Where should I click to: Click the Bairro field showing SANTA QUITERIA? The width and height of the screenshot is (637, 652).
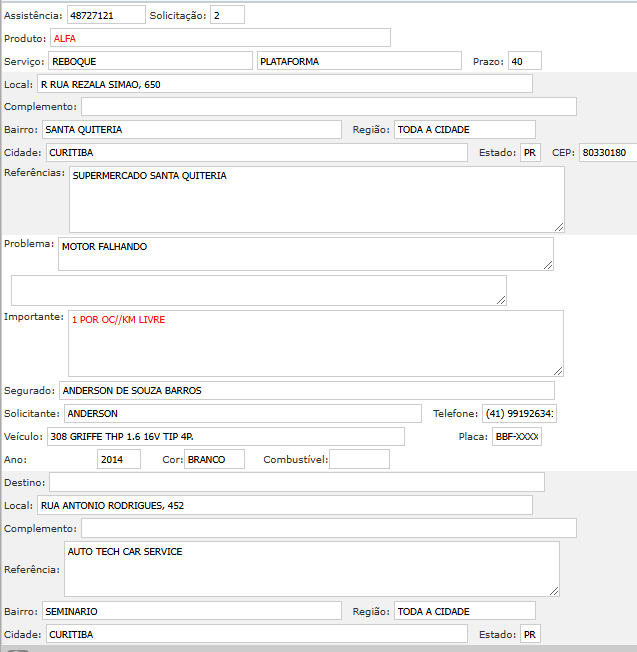[x=192, y=129]
